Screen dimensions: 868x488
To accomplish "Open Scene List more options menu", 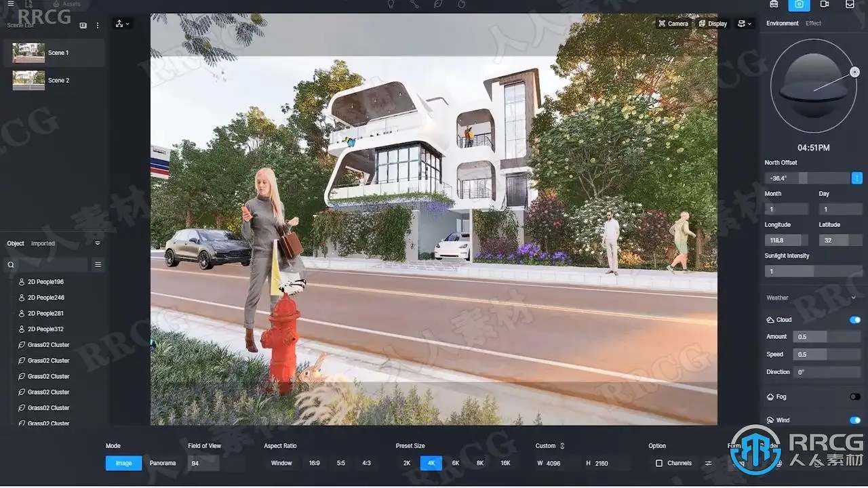I will pyautogui.click(x=98, y=25).
